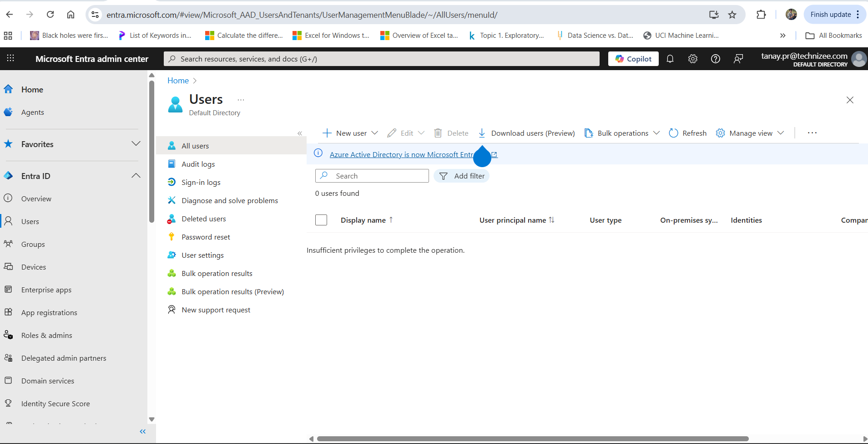The height and width of the screenshot is (444, 868).
Task: Open Deleted users
Action: (204, 219)
